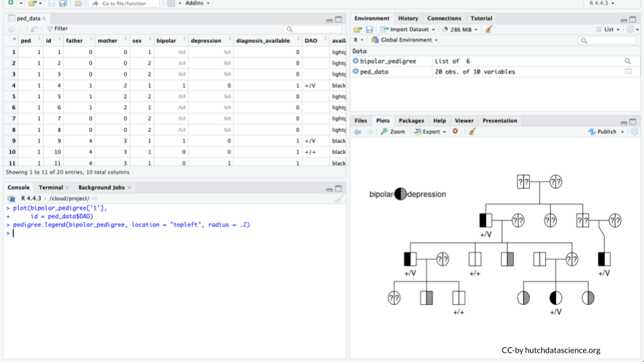
Task: Switch to the Environment tab
Action: (x=372, y=19)
